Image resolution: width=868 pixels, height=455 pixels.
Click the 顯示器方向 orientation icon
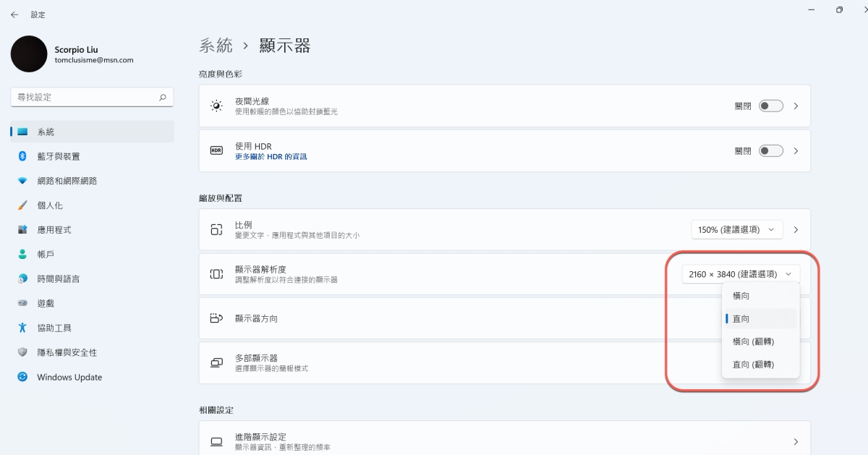point(216,318)
